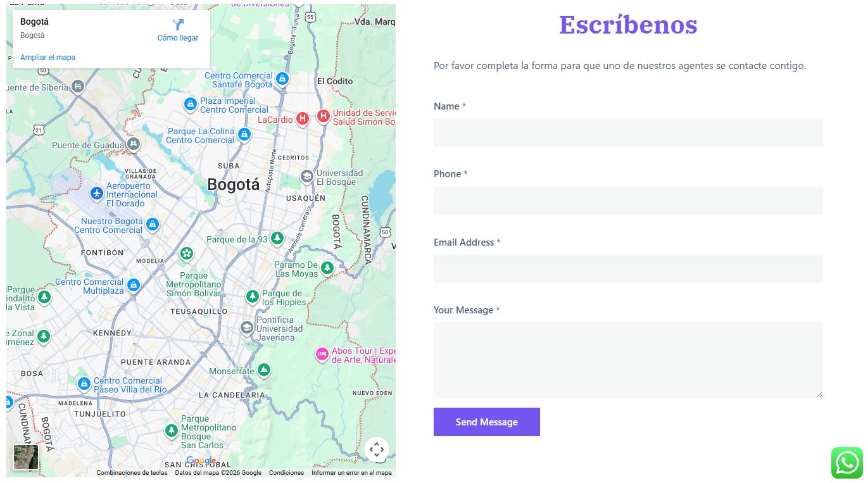Toggle the satellite imagery layer thumbnail
The width and height of the screenshot is (868, 483).
pyautogui.click(x=26, y=457)
